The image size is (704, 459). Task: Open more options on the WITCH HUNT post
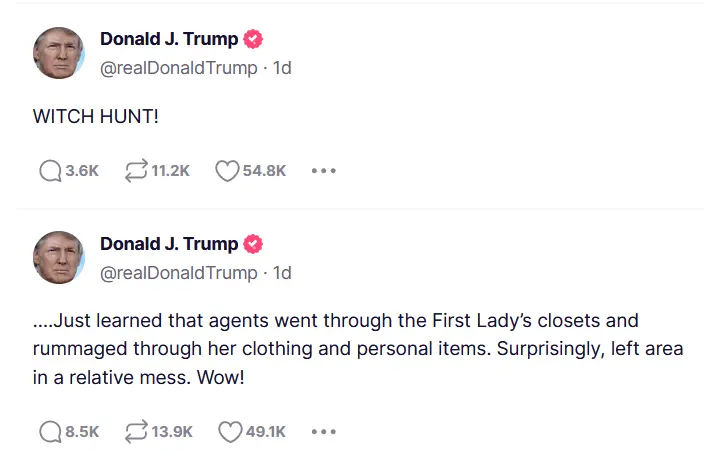[323, 171]
